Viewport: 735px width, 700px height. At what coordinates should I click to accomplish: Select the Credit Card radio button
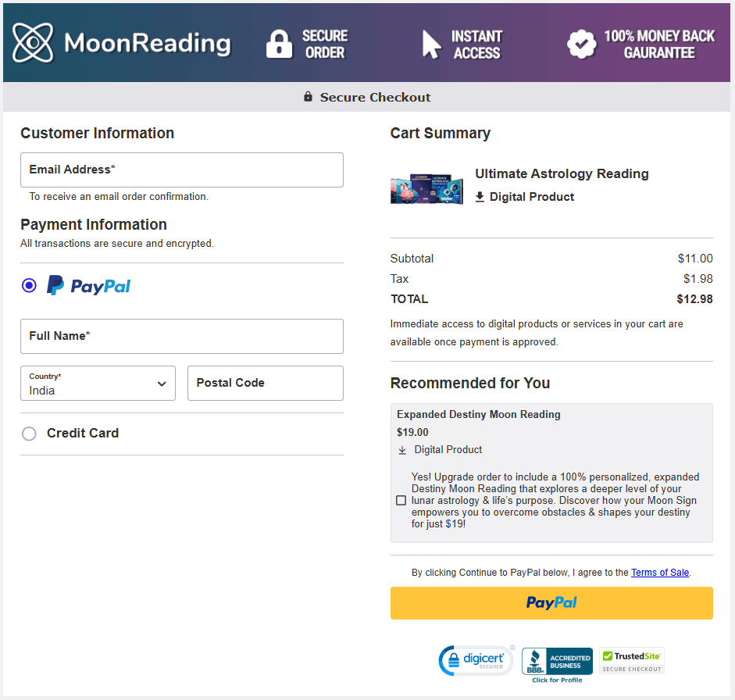(29, 434)
